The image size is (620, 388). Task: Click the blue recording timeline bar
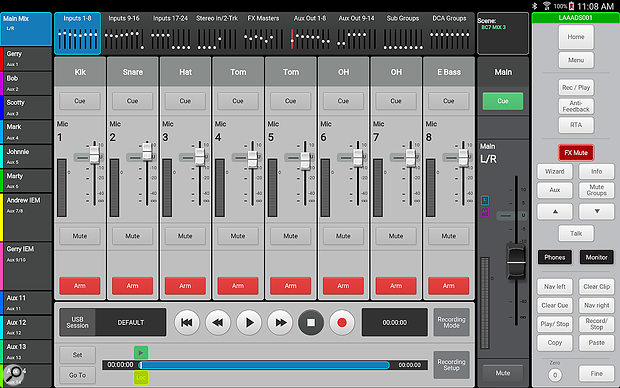coord(265,365)
